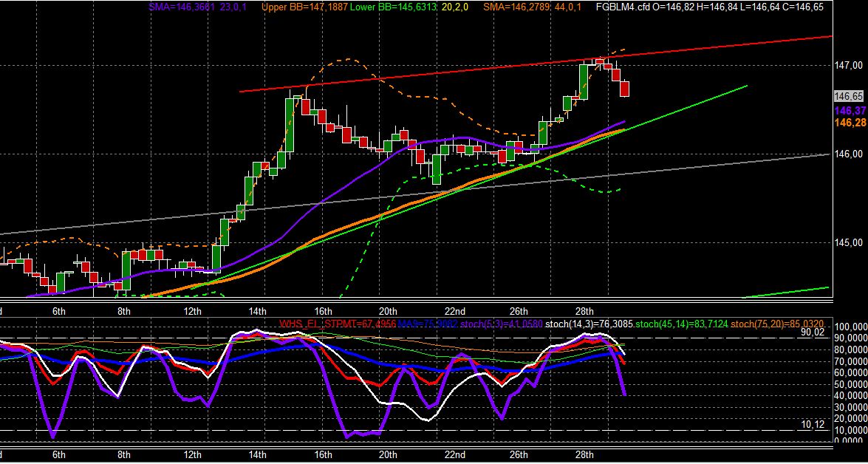Viewport: 868px width, 464px height.
Task: Click 20th on the price chart date axis
Action: click(388, 310)
